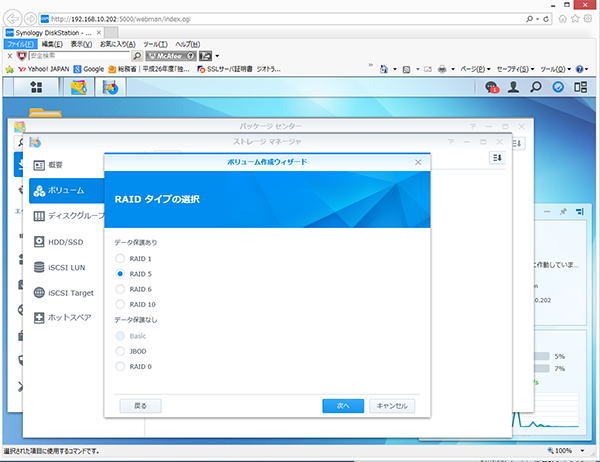Open the お気に入り(A) menu

coord(118,44)
